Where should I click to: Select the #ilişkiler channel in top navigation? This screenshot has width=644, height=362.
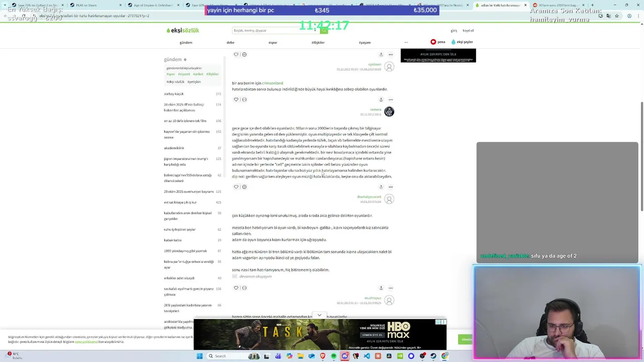[x=318, y=42]
